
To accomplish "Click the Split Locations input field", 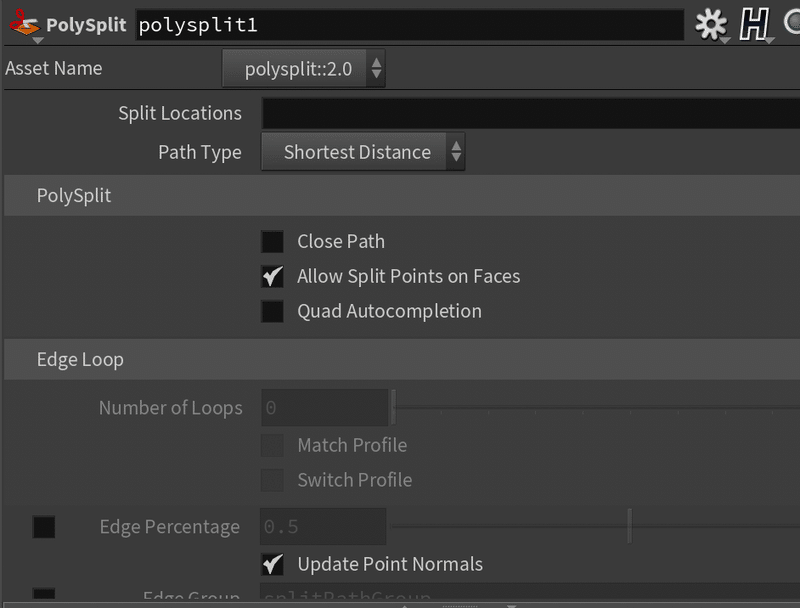I will pos(530,113).
